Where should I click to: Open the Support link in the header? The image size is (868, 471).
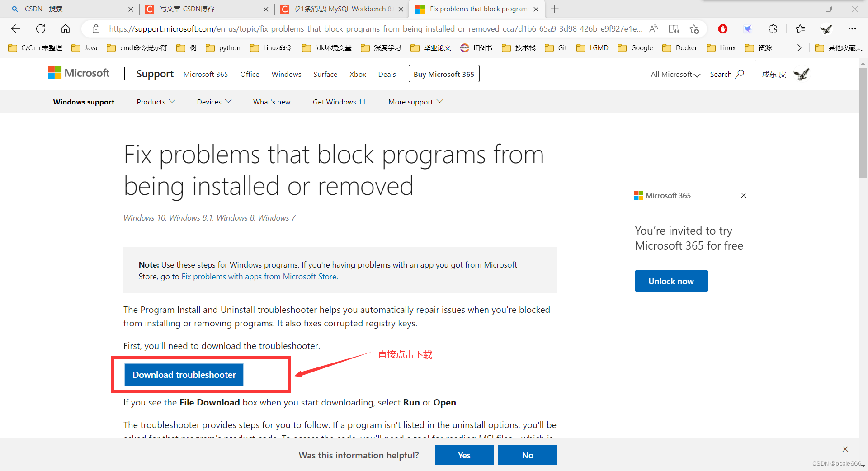pos(155,74)
